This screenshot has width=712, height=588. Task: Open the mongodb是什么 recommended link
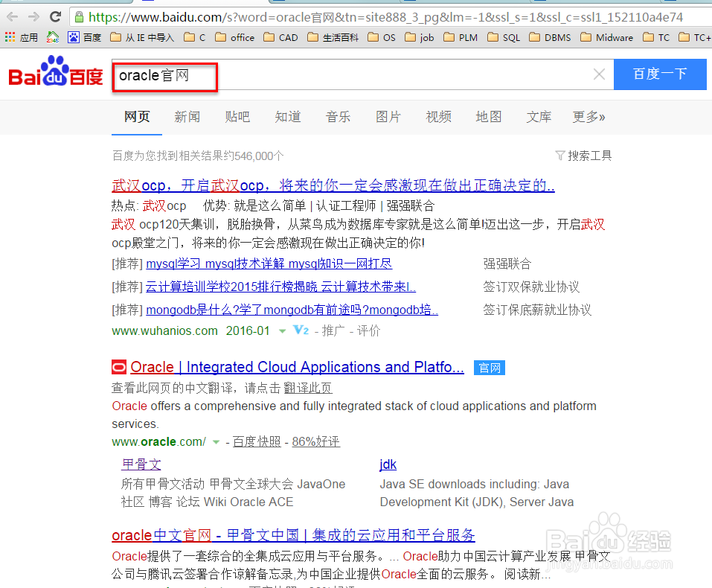[292, 310]
